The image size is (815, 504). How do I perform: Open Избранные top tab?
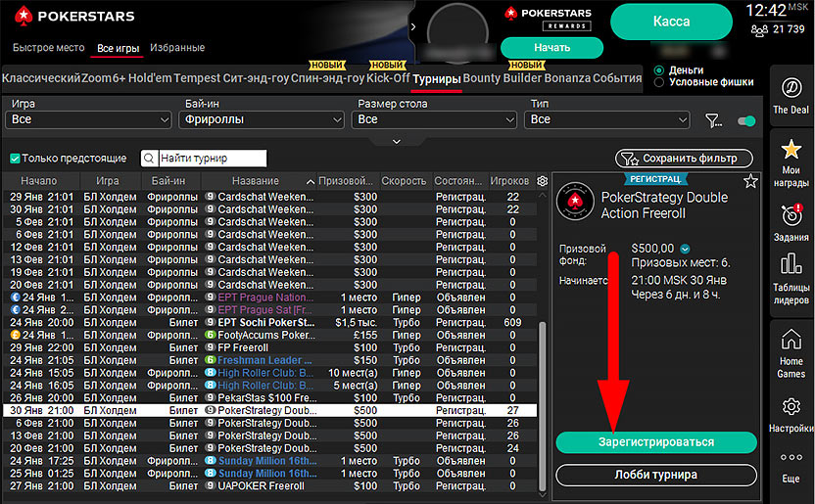point(177,48)
